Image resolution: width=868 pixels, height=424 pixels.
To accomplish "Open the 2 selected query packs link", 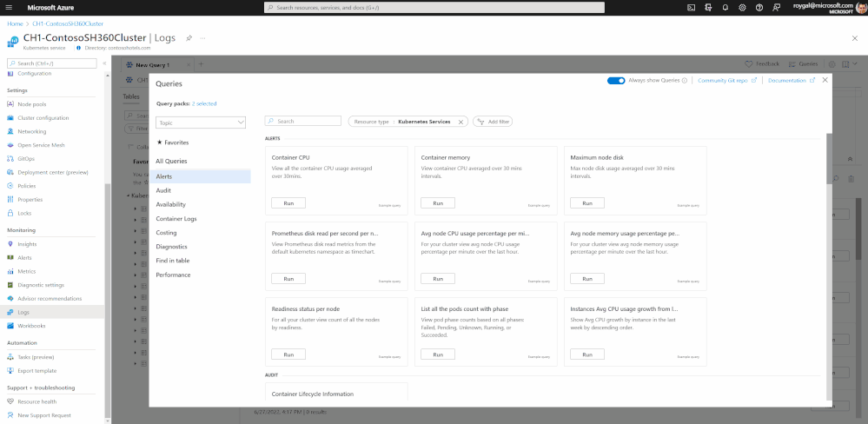I will click(x=203, y=103).
